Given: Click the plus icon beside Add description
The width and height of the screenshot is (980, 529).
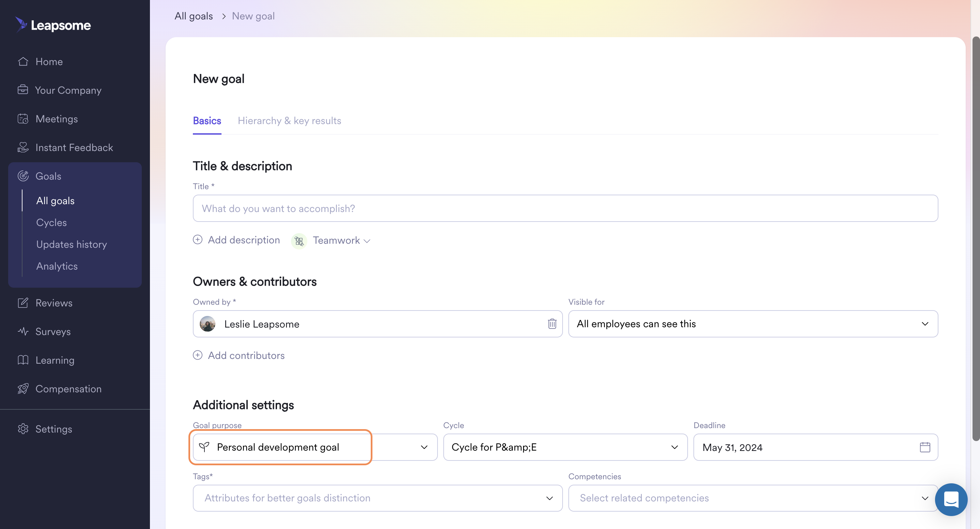Looking at the screenshot, I should click(197, 239).
